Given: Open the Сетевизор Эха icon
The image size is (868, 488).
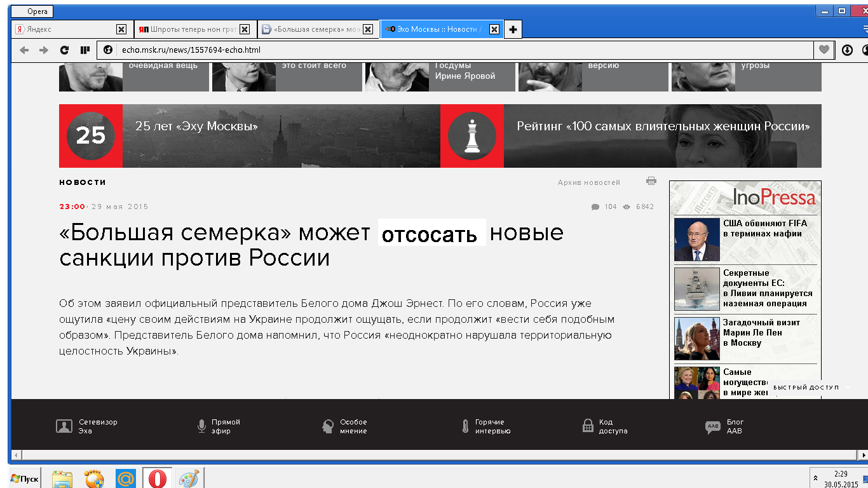Looking at the screenshot, I should [64, 426].
